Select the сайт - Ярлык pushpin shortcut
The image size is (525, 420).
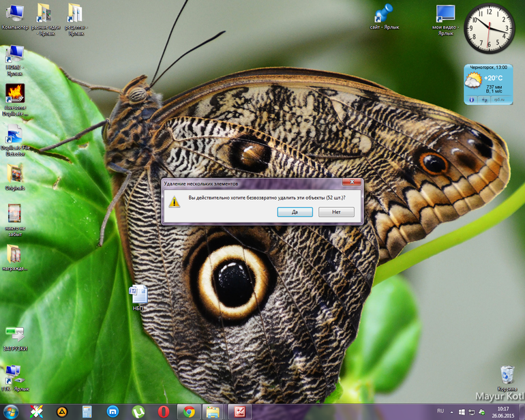[384, 14]
